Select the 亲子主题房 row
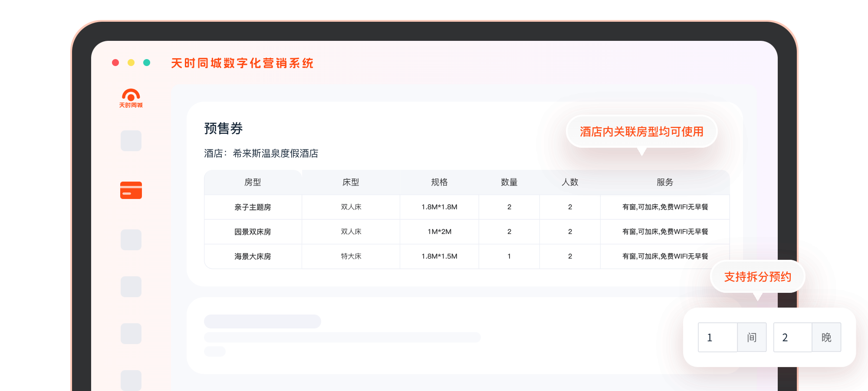Viewport: 868px width, 391px height. 253,207
